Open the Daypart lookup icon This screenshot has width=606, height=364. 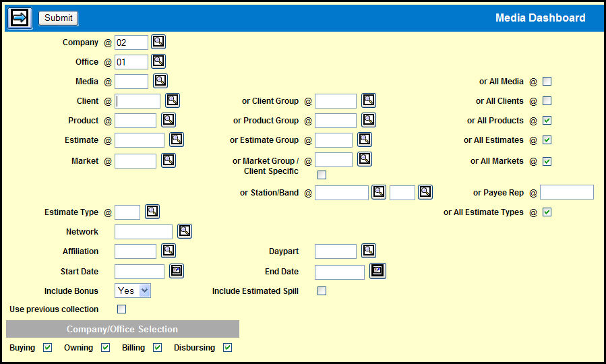pyautogui.click(x=368, y=251)
